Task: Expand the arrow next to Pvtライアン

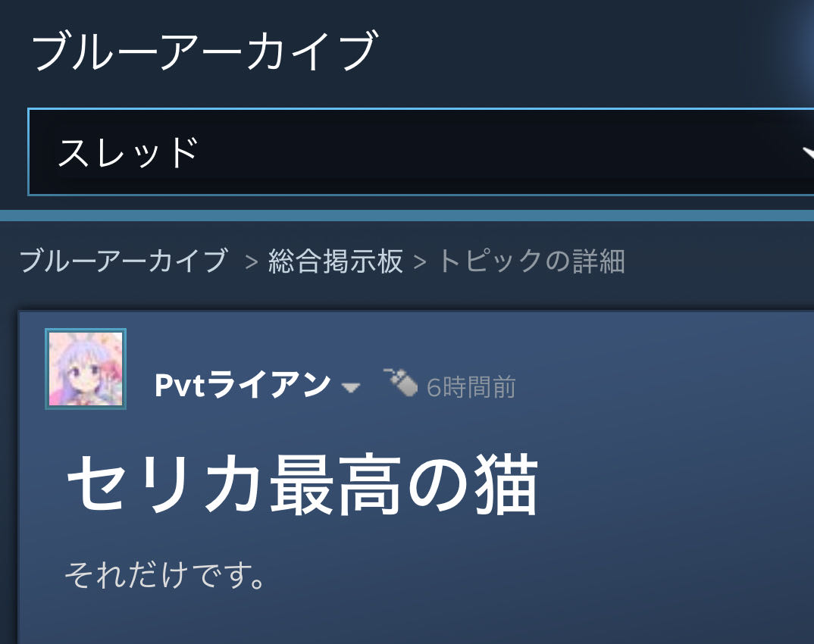Action: [351, 387]
